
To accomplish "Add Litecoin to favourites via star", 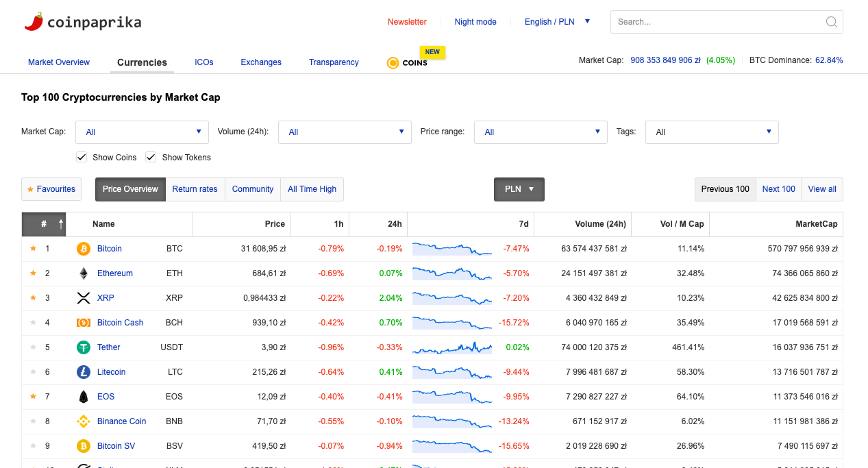I will point(33,371).
